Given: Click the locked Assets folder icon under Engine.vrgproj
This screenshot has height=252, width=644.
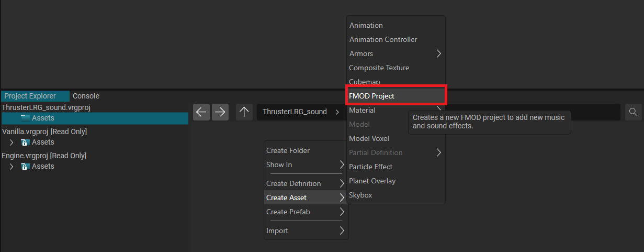Looking at the screenshot, I should (25, 166).
